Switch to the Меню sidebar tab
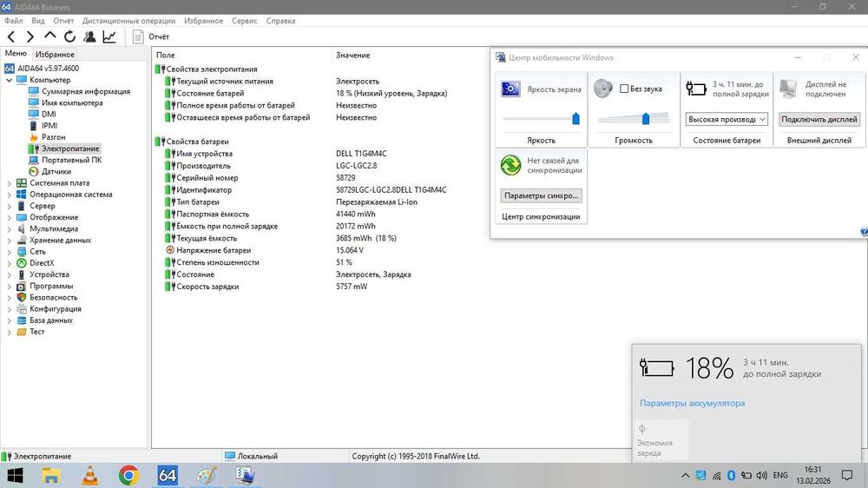868x488 pixels. [16, 53]
